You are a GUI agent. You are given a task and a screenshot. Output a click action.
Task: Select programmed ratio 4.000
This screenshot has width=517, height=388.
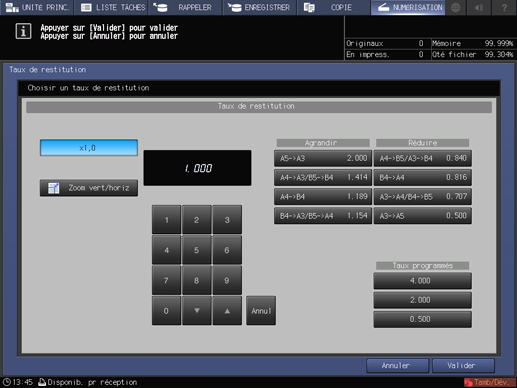pyautogui.click(x=422, y=281)
